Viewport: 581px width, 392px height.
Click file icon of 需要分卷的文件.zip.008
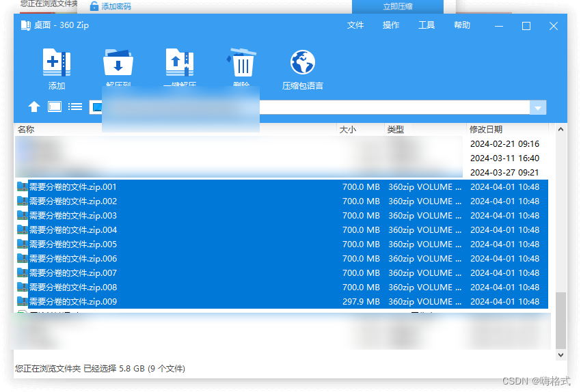(23, 288)
